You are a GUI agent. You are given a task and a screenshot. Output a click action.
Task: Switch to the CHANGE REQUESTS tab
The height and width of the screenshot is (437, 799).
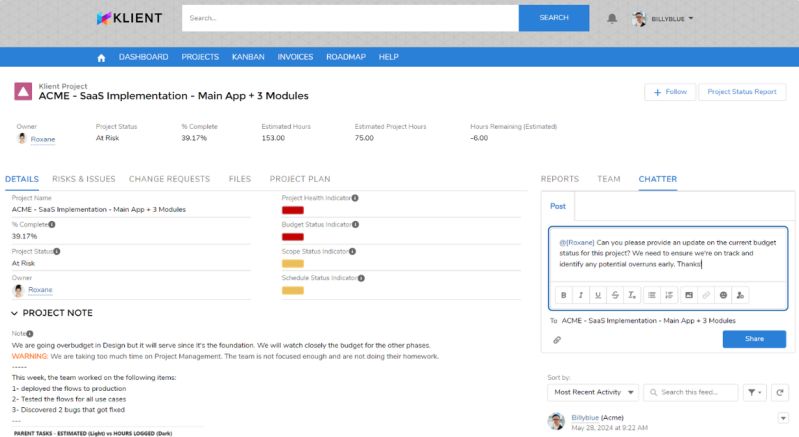pos(169,179)
